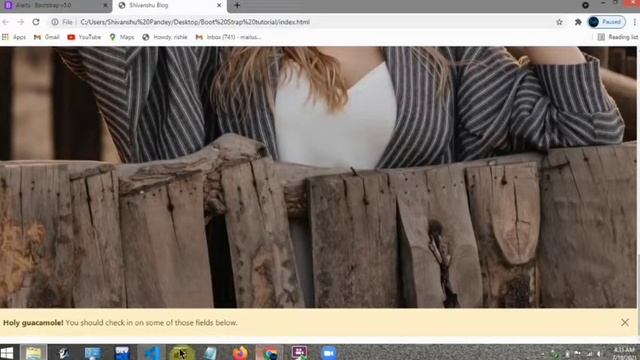Image resolution: width=640 pixels, height=360 pixels.
Task: Click the volume icon in system tray
Action: (599, 353)
